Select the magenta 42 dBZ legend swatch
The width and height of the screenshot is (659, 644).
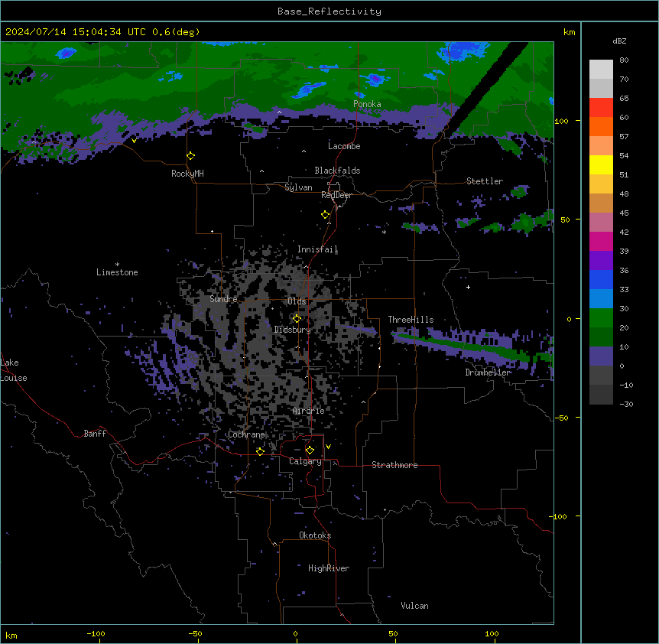601,241
